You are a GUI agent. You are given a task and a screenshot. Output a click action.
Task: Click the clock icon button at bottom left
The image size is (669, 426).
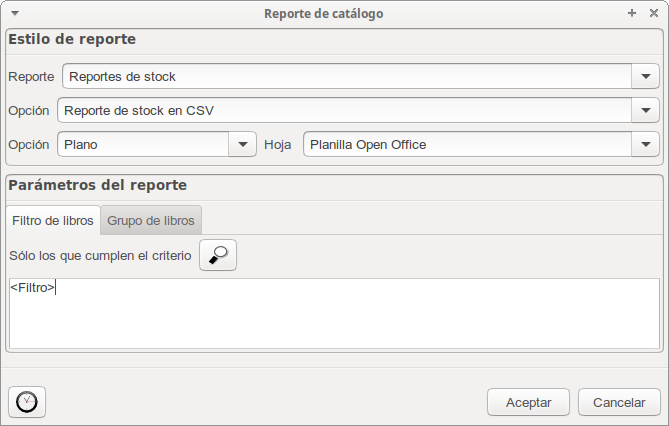(27, 402)
